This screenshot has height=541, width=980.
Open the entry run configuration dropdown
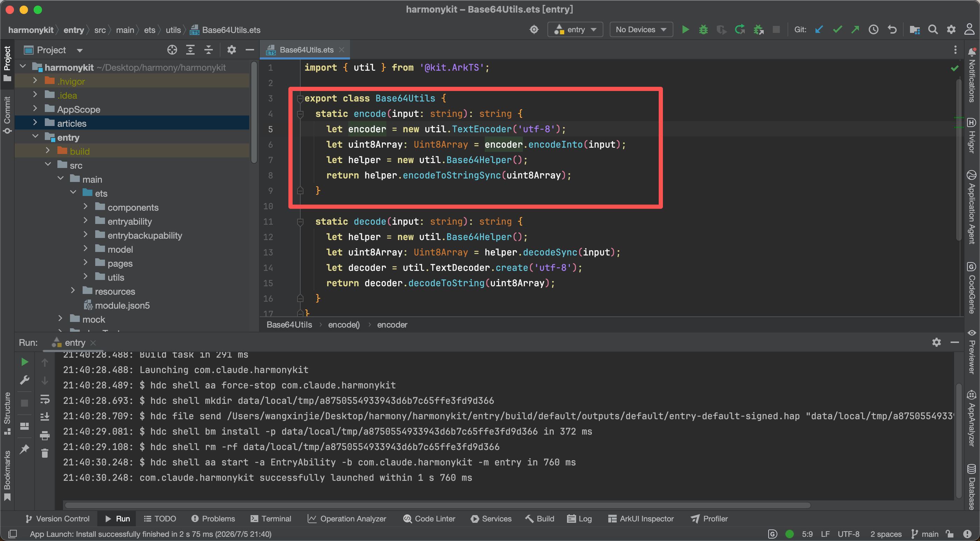tap(575, 30)
